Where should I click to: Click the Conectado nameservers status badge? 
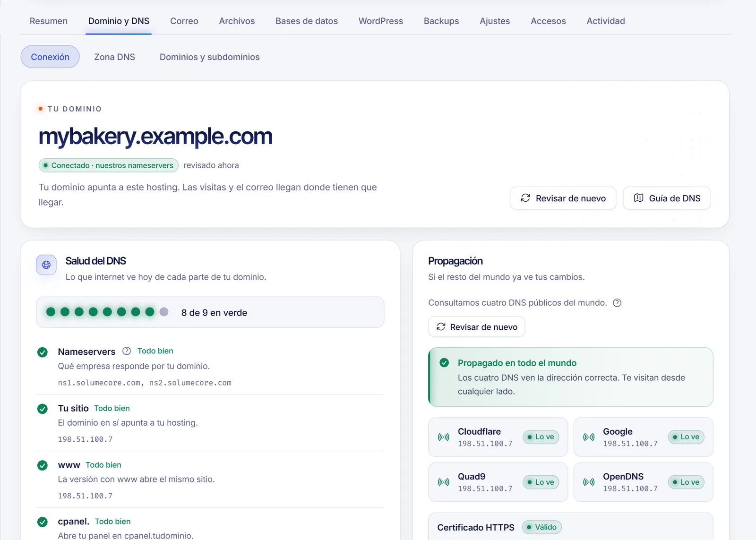(x=108, y=165)
